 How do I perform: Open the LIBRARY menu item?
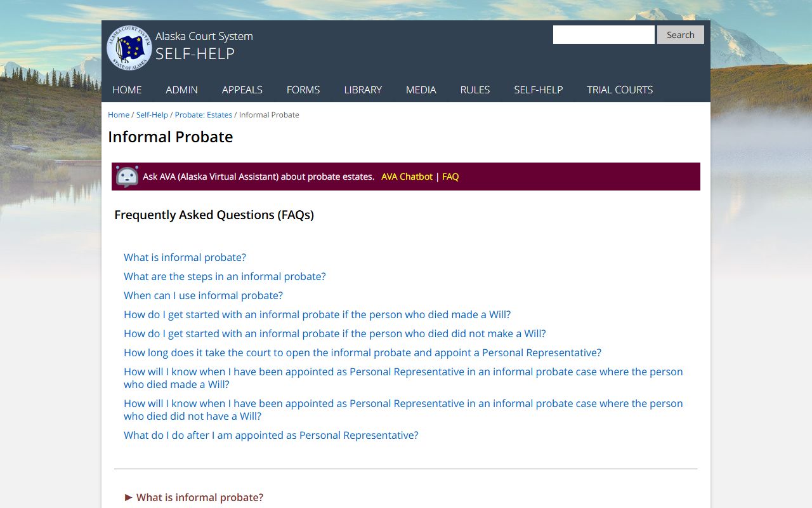click(x=363, y=90)
